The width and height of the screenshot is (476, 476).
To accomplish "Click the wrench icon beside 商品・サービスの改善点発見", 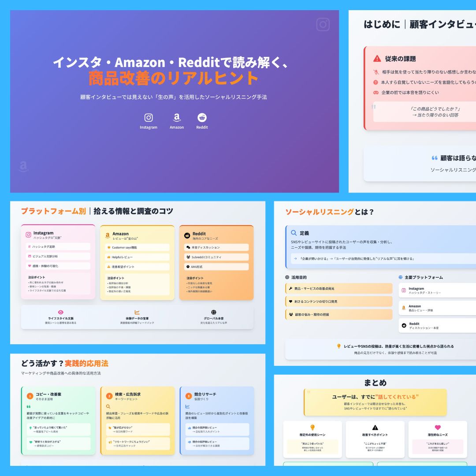I will (x=290, y=288).
